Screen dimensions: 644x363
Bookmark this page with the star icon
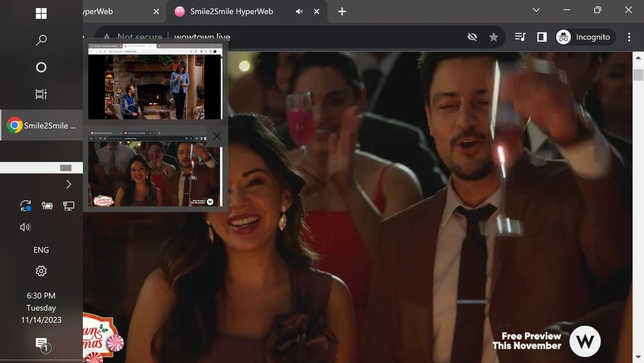click(493, 37)
